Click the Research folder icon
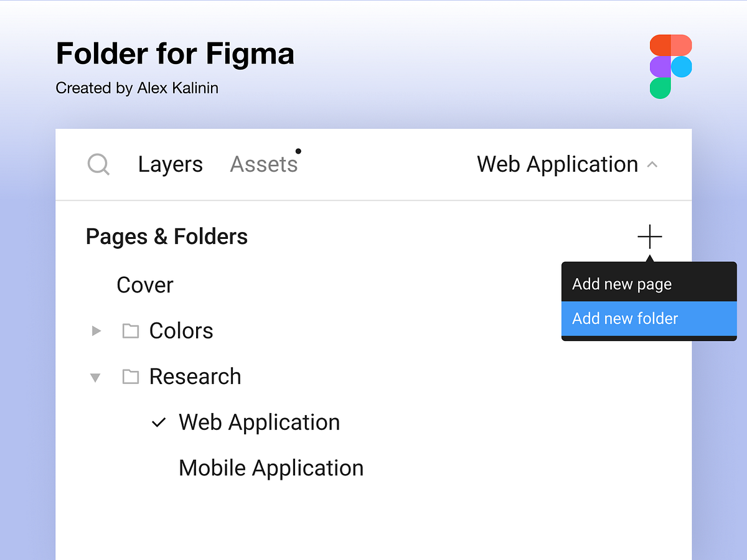The width and height of the screenshot is (747, 560). tap(131, 376)
